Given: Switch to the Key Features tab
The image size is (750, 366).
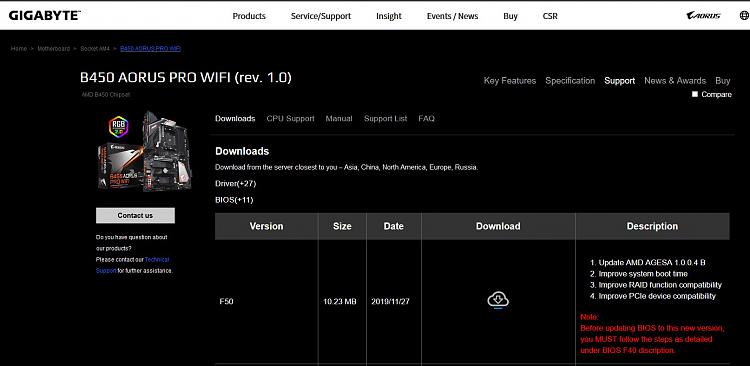Looking at the screenshot, I should point(510,81).
